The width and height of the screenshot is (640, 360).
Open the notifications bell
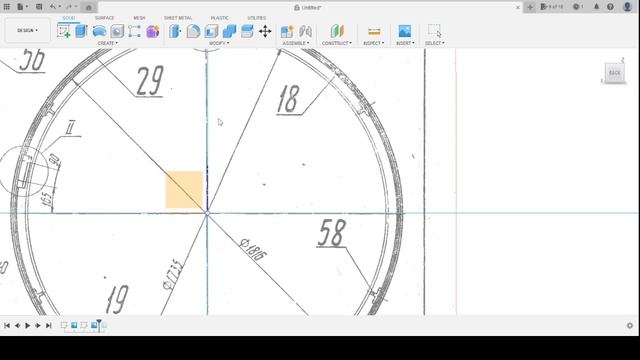click(x=596, y=7)
